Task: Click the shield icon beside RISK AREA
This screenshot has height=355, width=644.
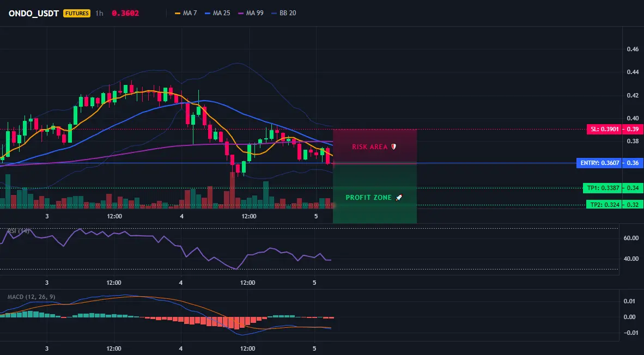Action: (393, 146)
